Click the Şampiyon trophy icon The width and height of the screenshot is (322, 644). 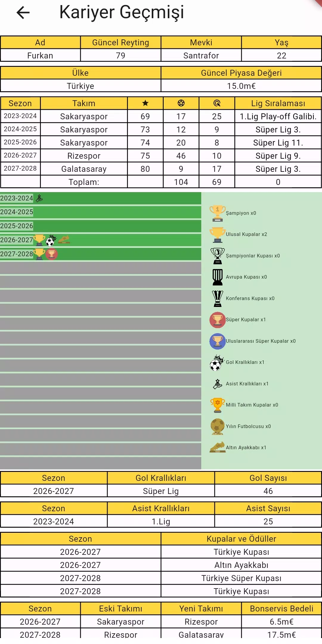pyautogui.click(x=217, y=213)
